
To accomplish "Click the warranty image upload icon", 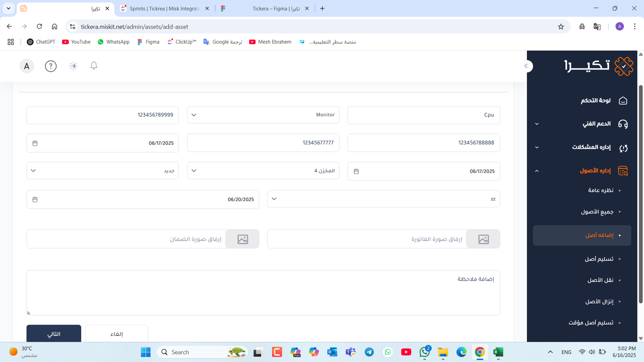I will 242,239.
